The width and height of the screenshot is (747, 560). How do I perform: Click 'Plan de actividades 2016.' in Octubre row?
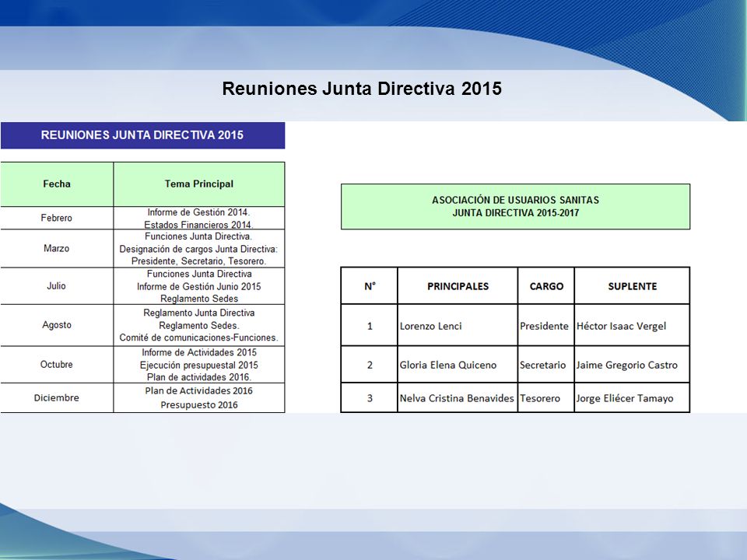pos(199,378)
